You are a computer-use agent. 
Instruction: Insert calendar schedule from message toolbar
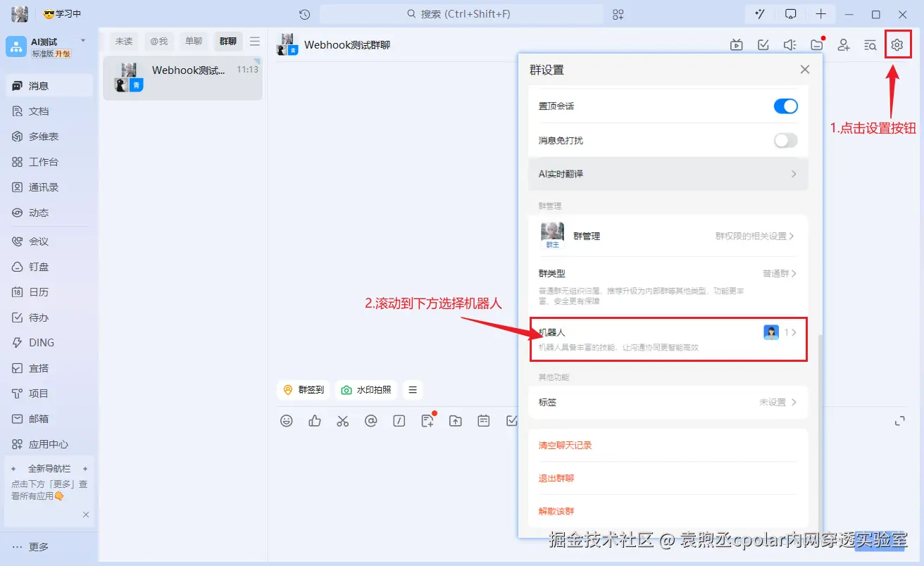pyautogui.click(x=484, y=421)
